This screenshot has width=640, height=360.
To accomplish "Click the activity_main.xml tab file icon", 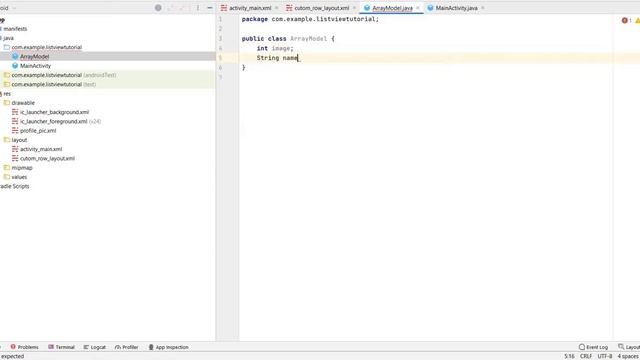I will click(224, 8).
